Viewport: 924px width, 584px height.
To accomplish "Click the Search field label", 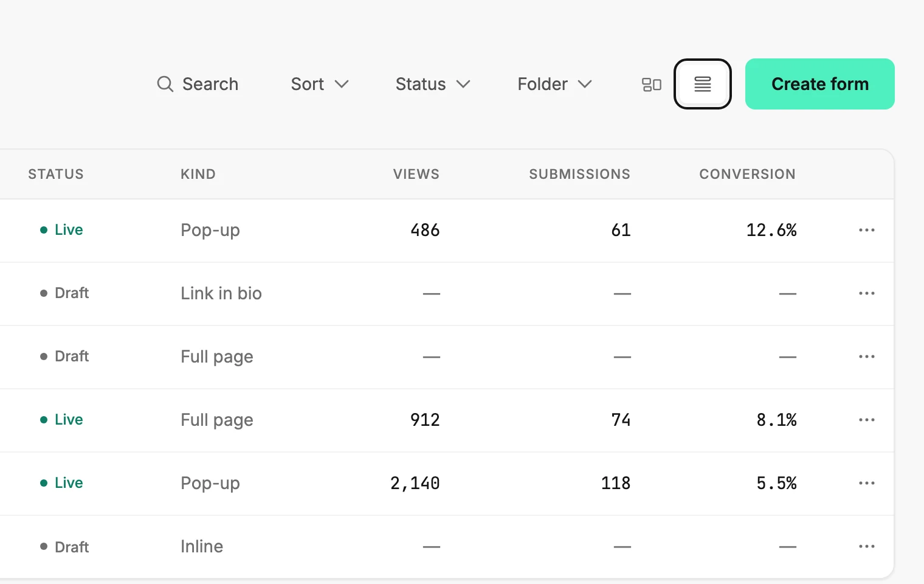I will click(210, 84).
